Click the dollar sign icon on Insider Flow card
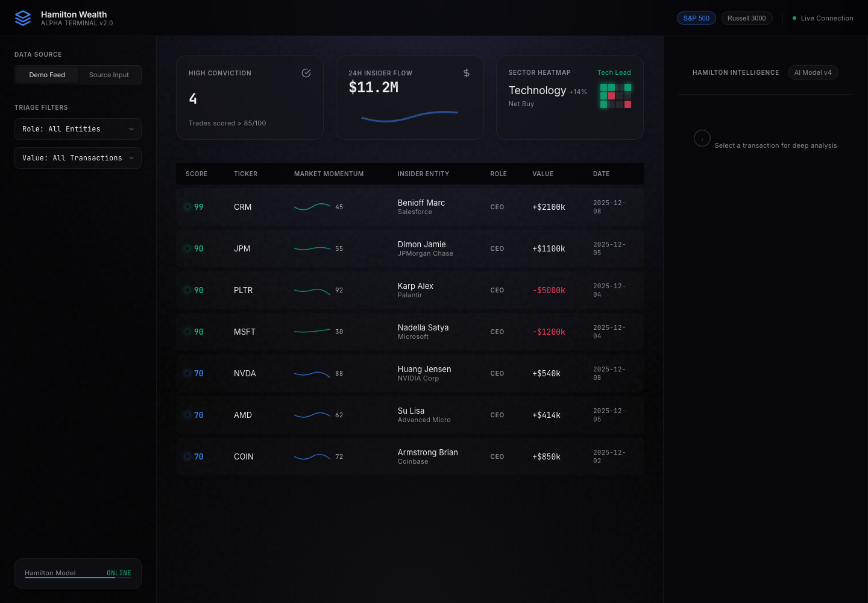Viewport: 868px width, 603px height. click(x=467, y=73)
